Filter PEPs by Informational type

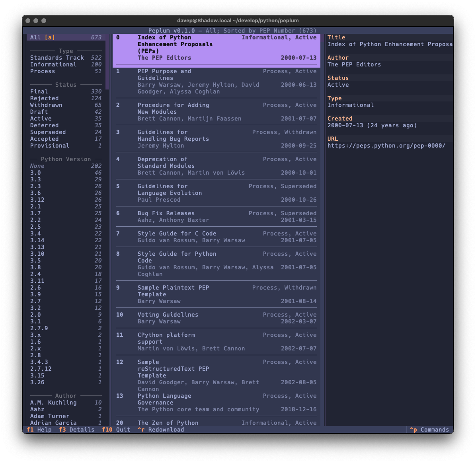pyautogui.click(x=66, y=64)
